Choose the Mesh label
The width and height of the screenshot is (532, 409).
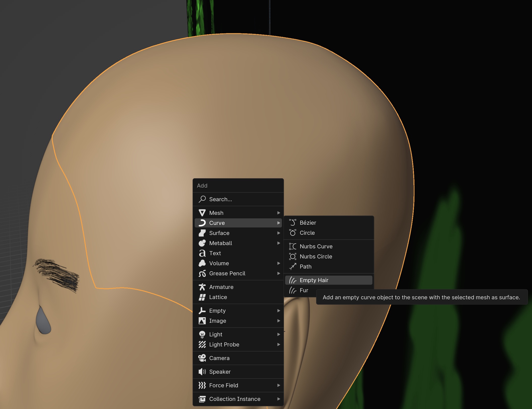click(216, 213)
